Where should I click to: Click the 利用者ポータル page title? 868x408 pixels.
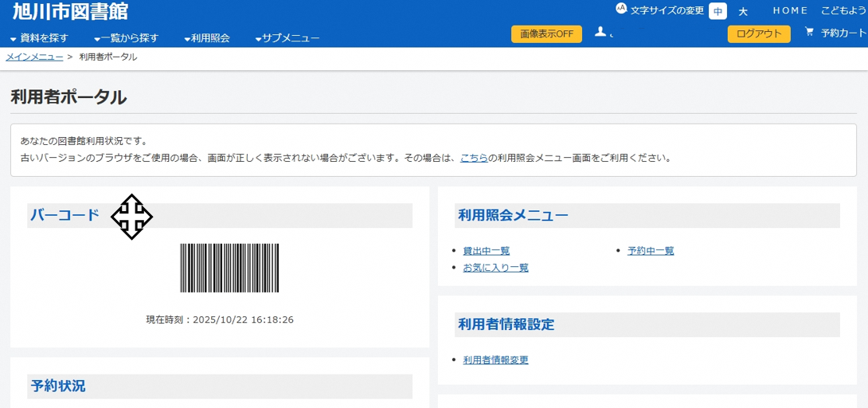coord(68,97)
